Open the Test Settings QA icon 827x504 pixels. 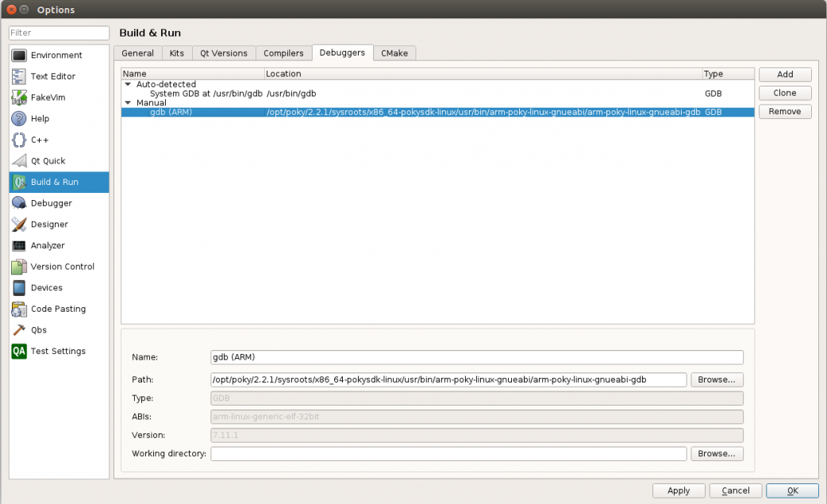click(x=19, y=351)
